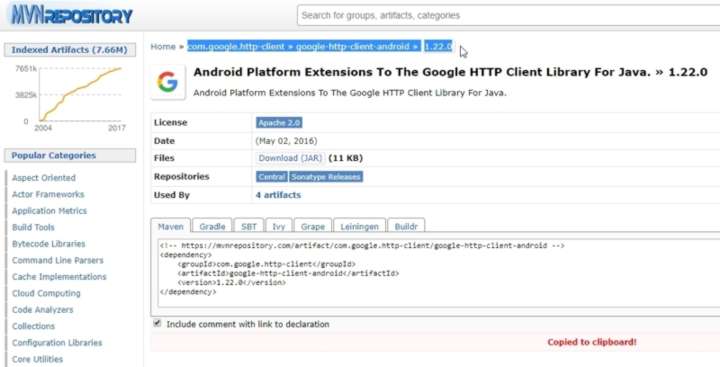Open the 4 artifacts link
Image resolution: width=720 pixels, height=367 pixels.
coord(278,195)
